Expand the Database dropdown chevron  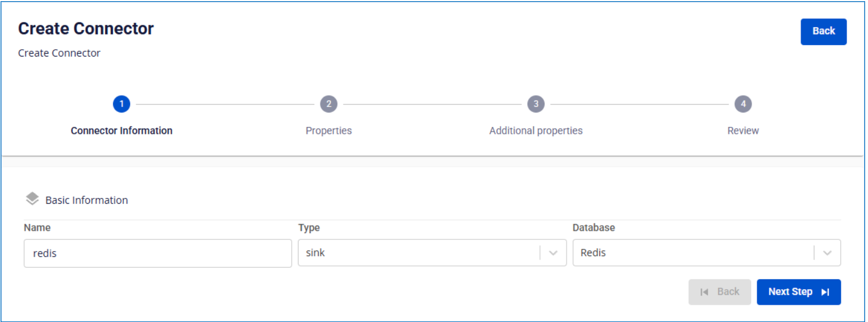827,253
